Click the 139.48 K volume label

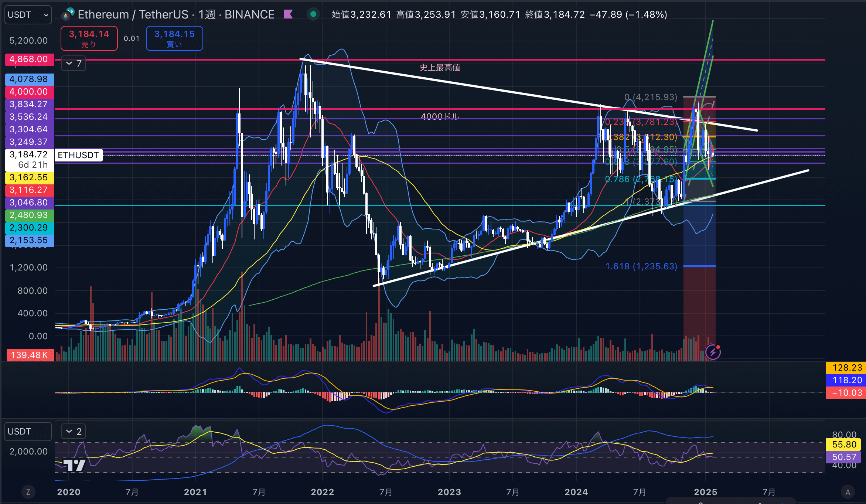pyautogui.click(x=30, y=355)
